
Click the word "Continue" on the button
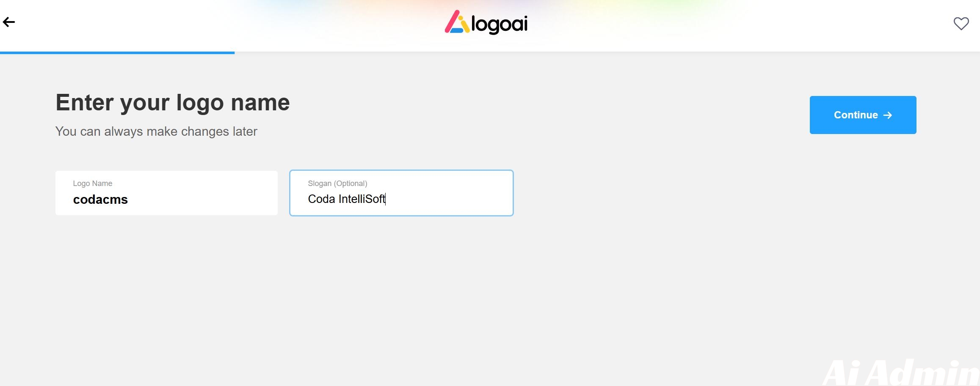tap(856, 115)
